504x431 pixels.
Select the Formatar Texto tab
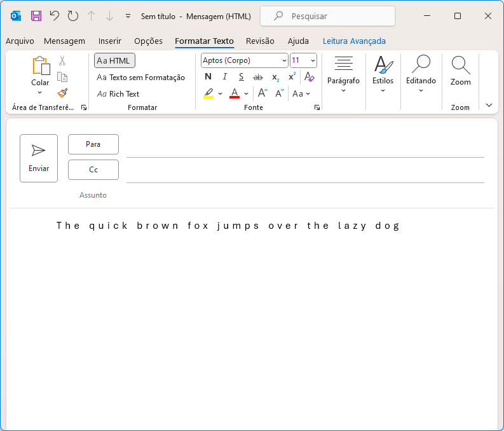205,41
